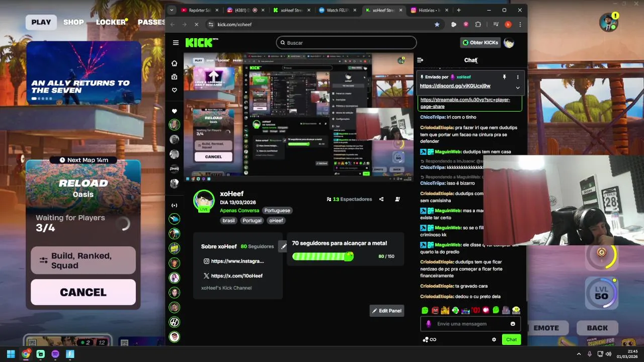Viewport: 644px width, 362px height.
Task: Click the Obter KICKs button
Action: 480,43
